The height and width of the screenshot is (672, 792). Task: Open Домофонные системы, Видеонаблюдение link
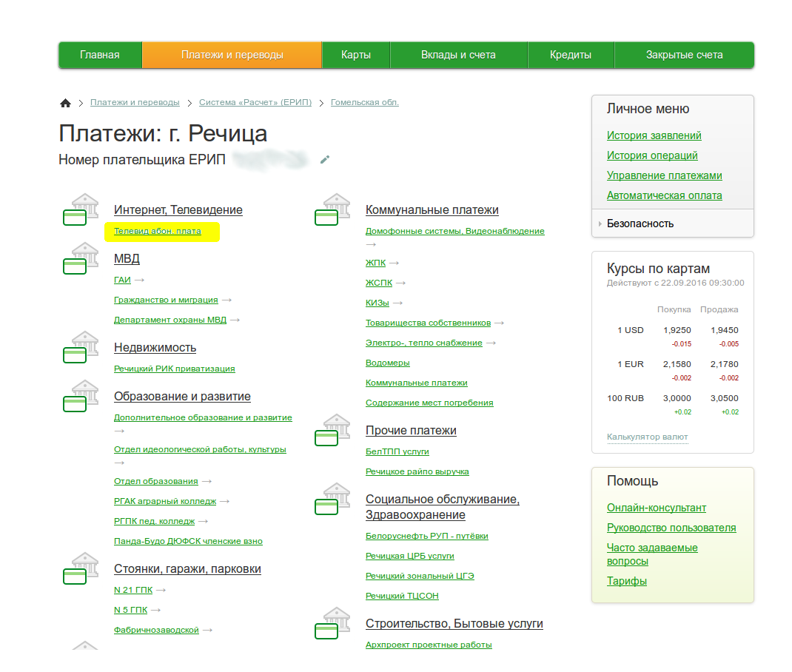[x=455, y=231]
